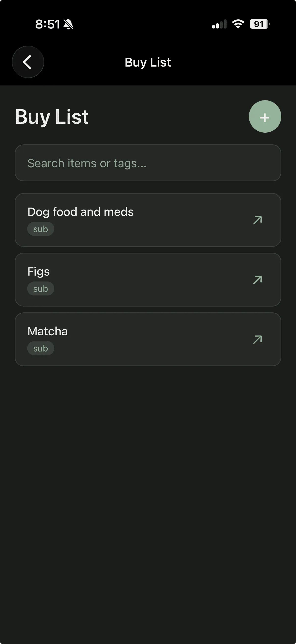Tap the Buy List navigation bar title
The width and height of the screenshot is (296, 644).
click(x=148, y=62)
